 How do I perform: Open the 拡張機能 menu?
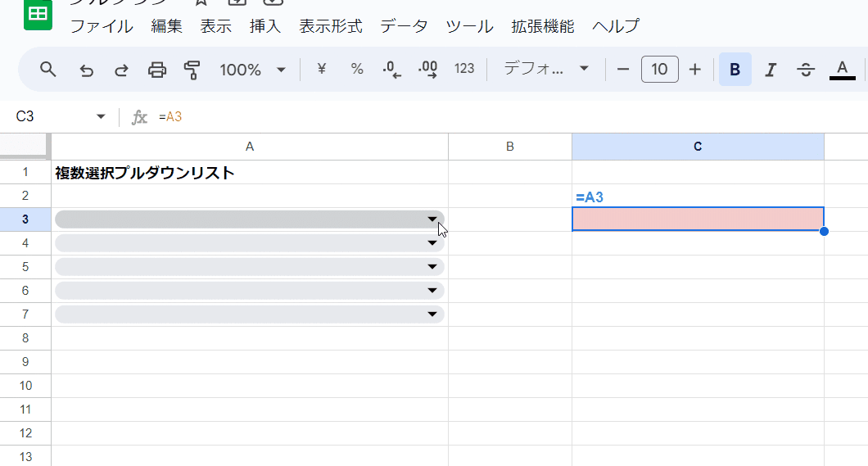click(x=542, y=26)
